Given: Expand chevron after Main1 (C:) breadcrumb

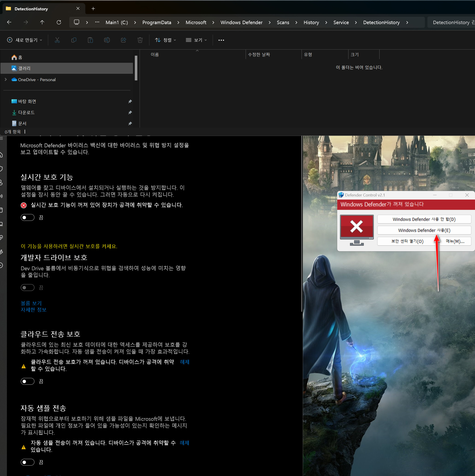Looking at the screenshot, I should 135,23.
